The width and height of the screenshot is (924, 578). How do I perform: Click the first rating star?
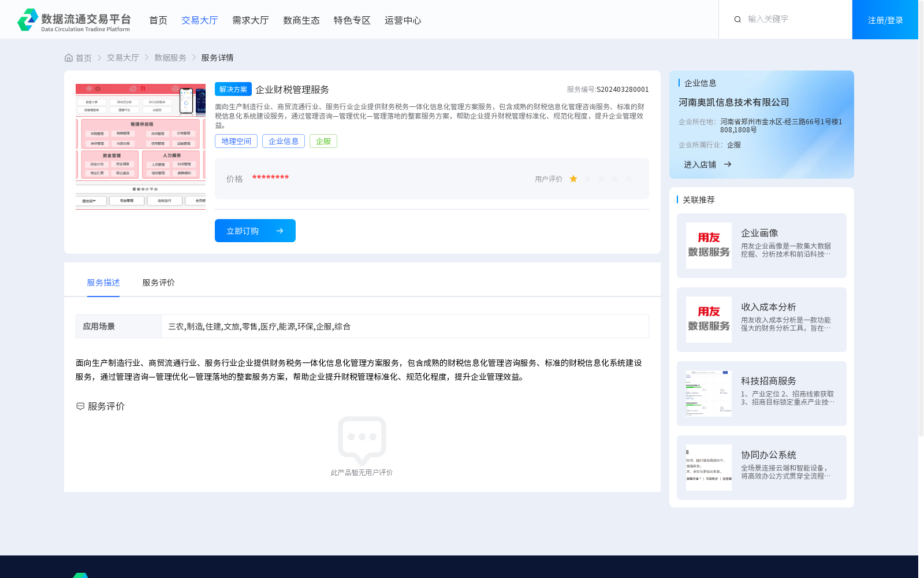tap(573, 179)
